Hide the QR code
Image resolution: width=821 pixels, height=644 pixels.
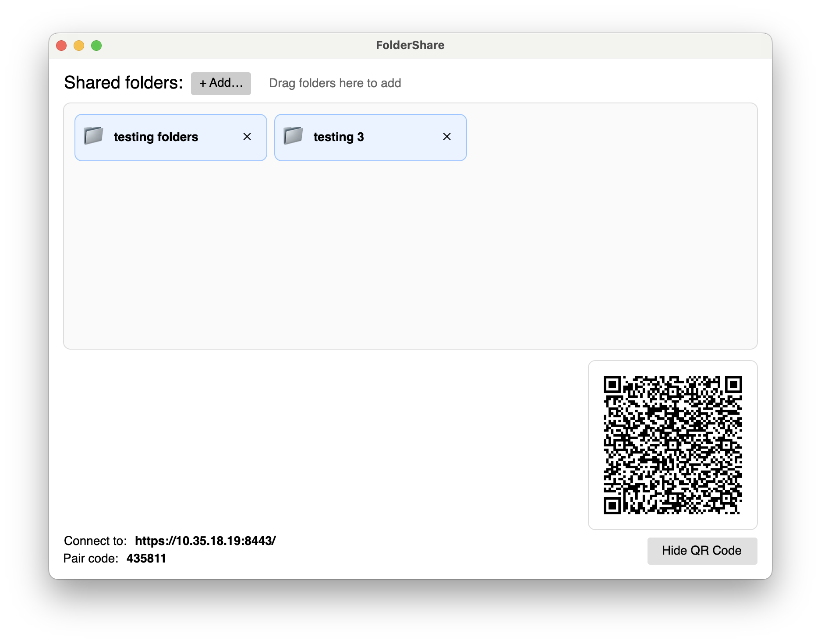[702, 551]
